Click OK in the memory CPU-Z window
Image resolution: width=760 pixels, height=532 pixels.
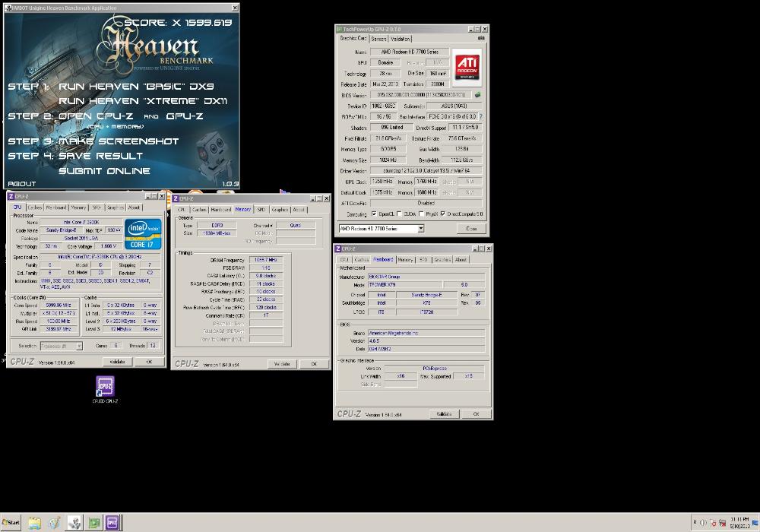[314, 364]
